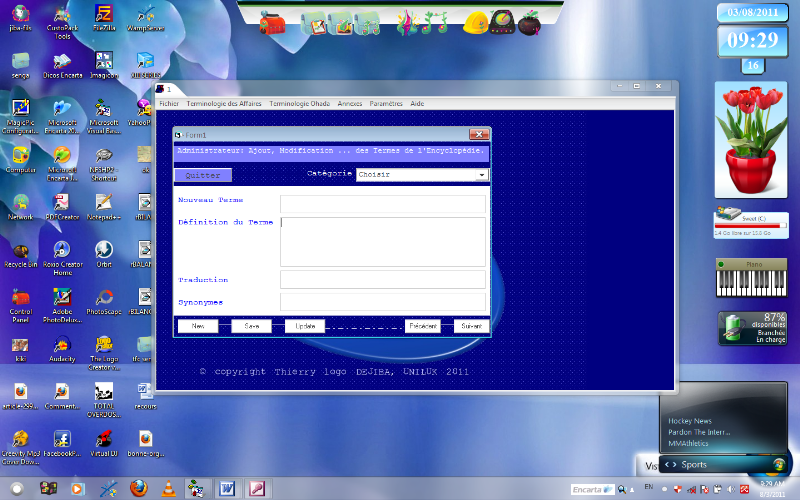Open MagicPic Configurator desktop icon
This screenshot has width=800, height=500.
coord(20,117)
